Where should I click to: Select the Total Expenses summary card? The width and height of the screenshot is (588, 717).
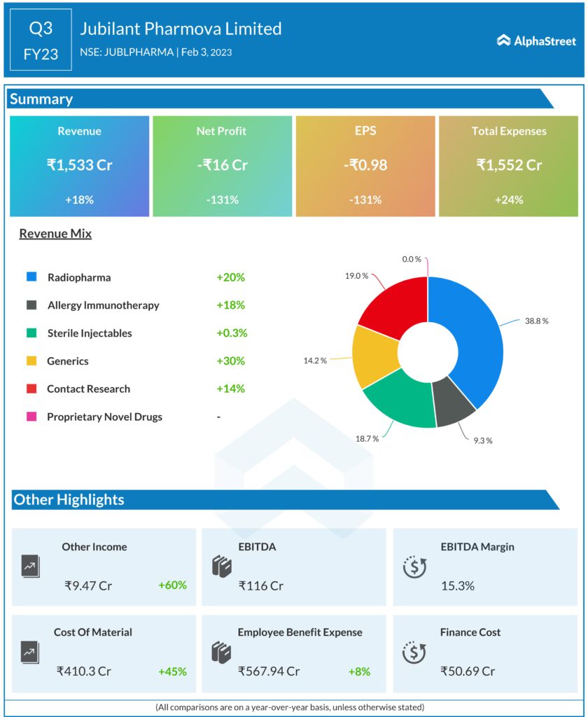[x=509, y=166]
